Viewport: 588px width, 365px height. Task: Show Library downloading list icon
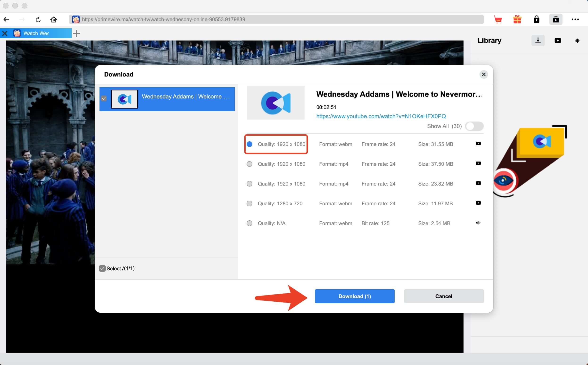pyautogui.click(x=538, y=40)
